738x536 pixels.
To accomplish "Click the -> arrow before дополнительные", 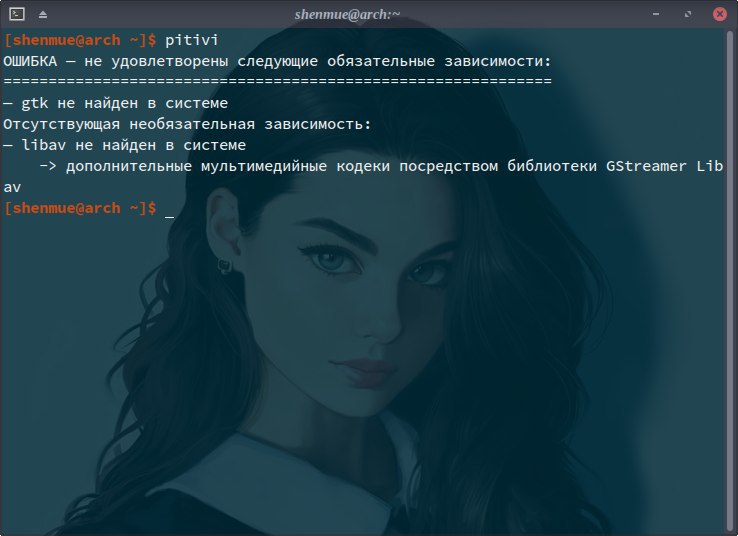I will pos(48,166).
